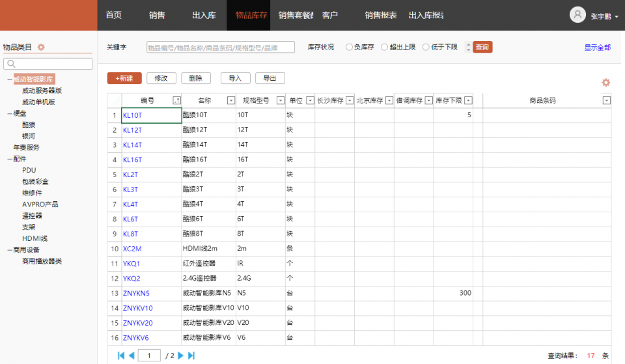Viewport: 625px width, 364px height.
Task: Collapse the 硬盘 tree node
Action: 10,113
